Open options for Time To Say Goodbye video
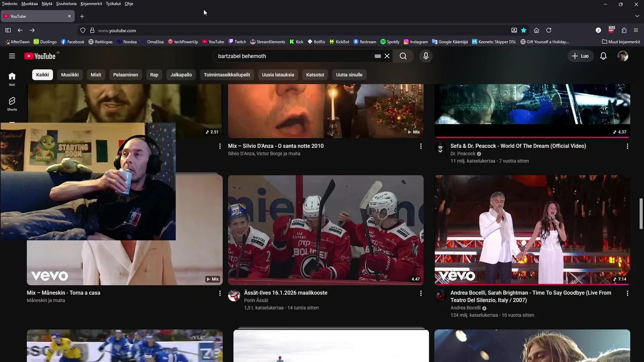 click(x=627, y=293)
